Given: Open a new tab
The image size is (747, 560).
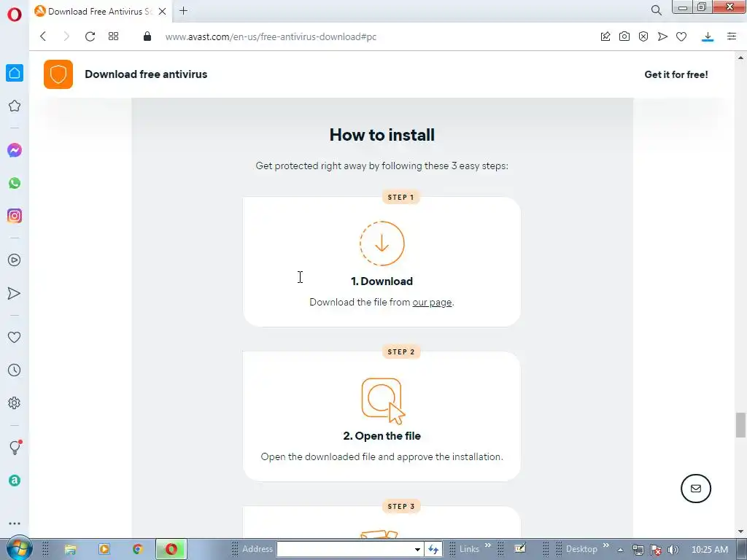Looking at the screenshot, I should (x=183, y=10).
